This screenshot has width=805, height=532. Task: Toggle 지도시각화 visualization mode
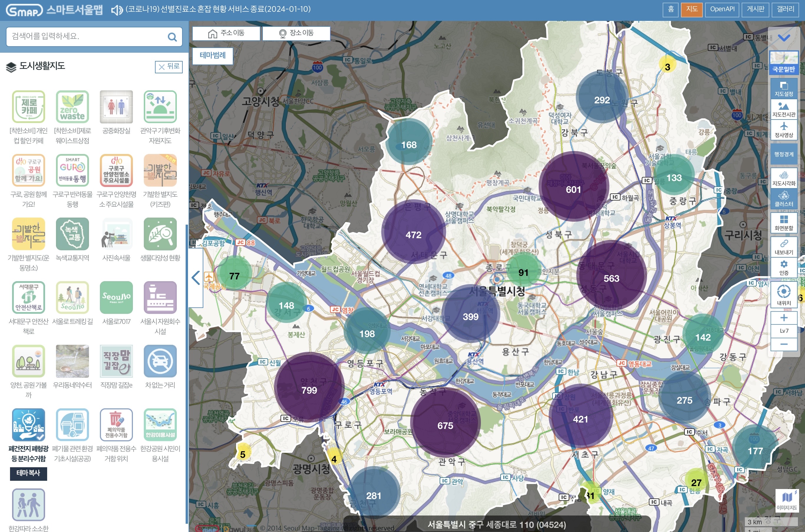click(783, 178)
